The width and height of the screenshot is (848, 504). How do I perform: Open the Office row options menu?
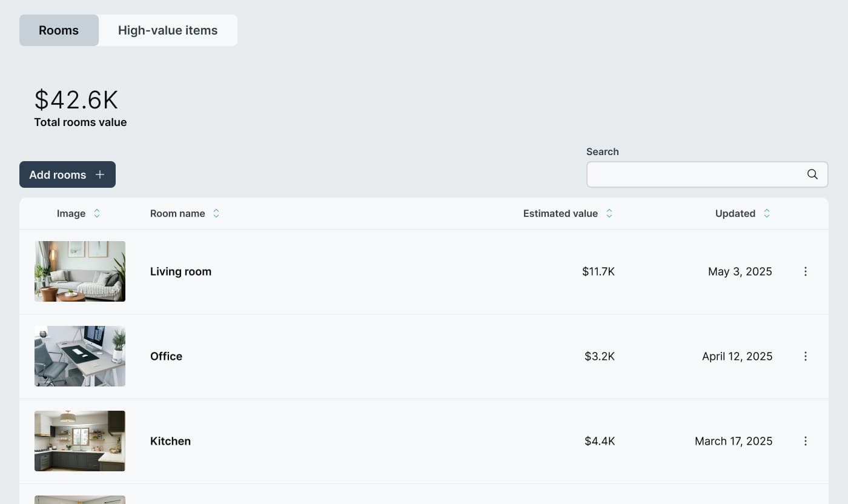point(806,356)
